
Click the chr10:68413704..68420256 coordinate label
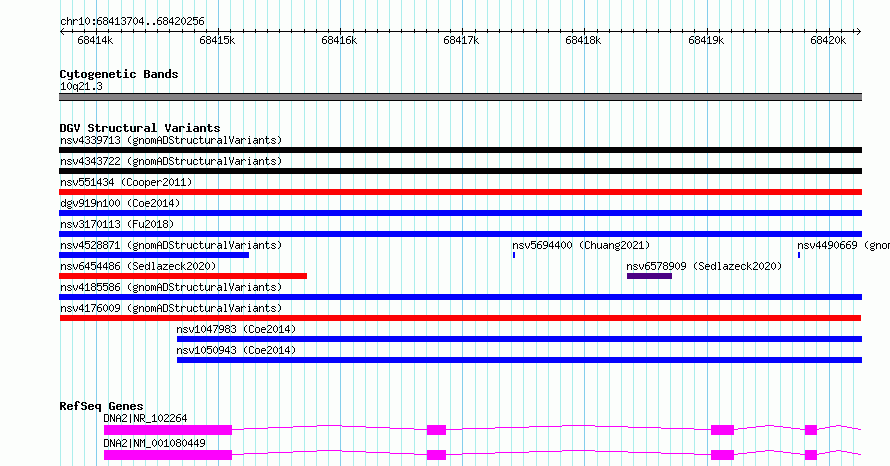(132, 22)
